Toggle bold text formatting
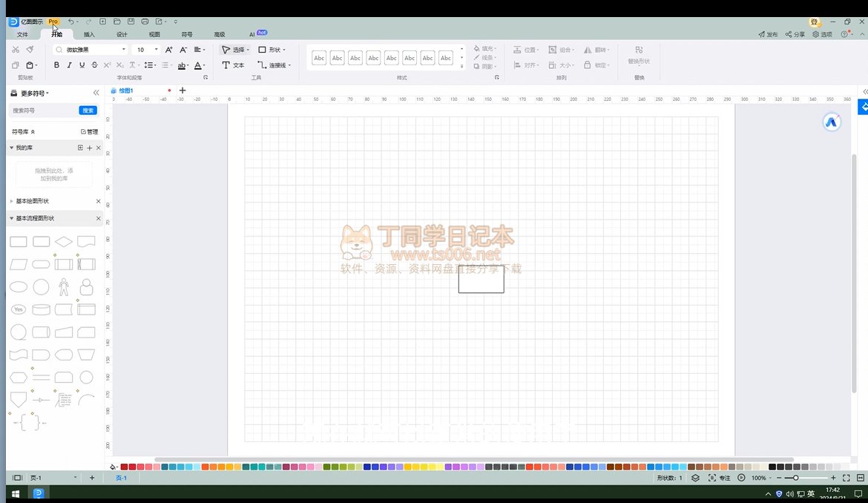The image size is (868, 503). (x=56, y=65)
